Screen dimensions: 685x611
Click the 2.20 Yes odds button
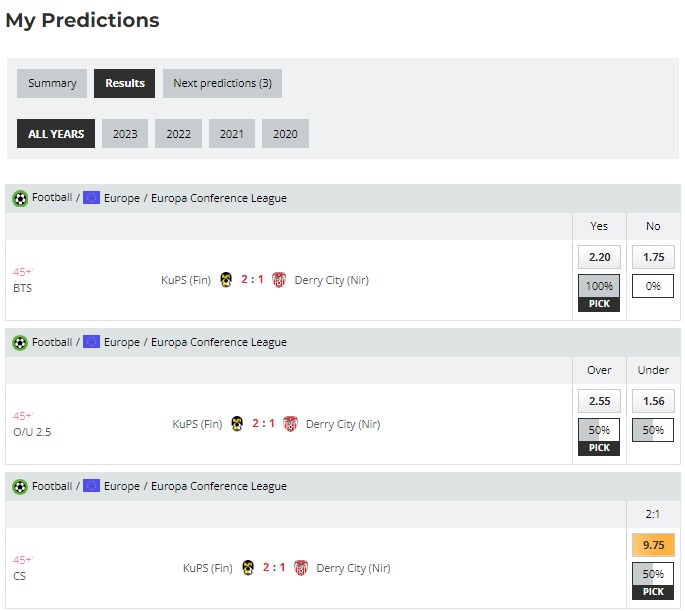pyautogui.click(x=599, y=257)
